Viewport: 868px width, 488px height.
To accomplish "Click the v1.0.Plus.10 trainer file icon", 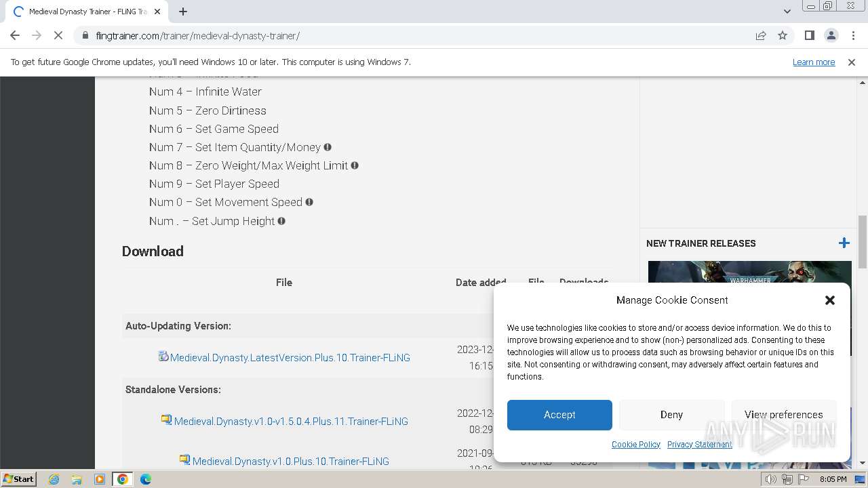I will (x=184, y=460).
